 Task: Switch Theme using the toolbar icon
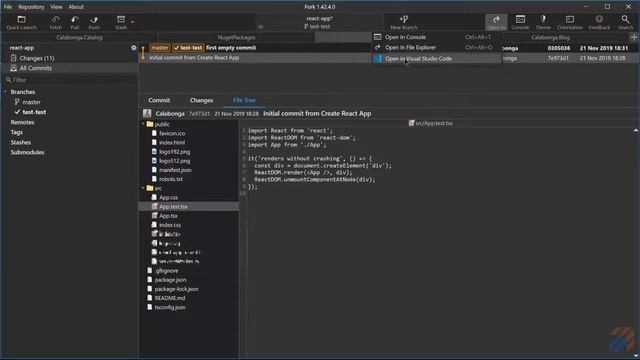pyautogui.click(x=543, y=22)
